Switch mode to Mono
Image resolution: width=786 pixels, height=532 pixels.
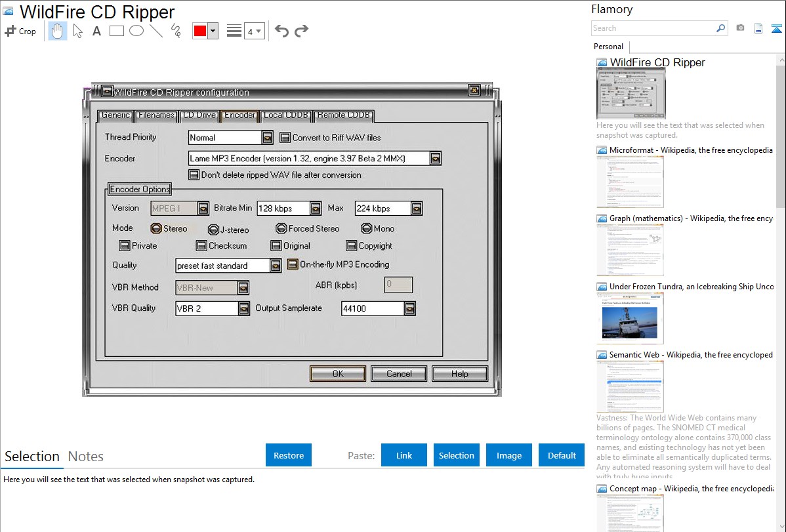367,229
